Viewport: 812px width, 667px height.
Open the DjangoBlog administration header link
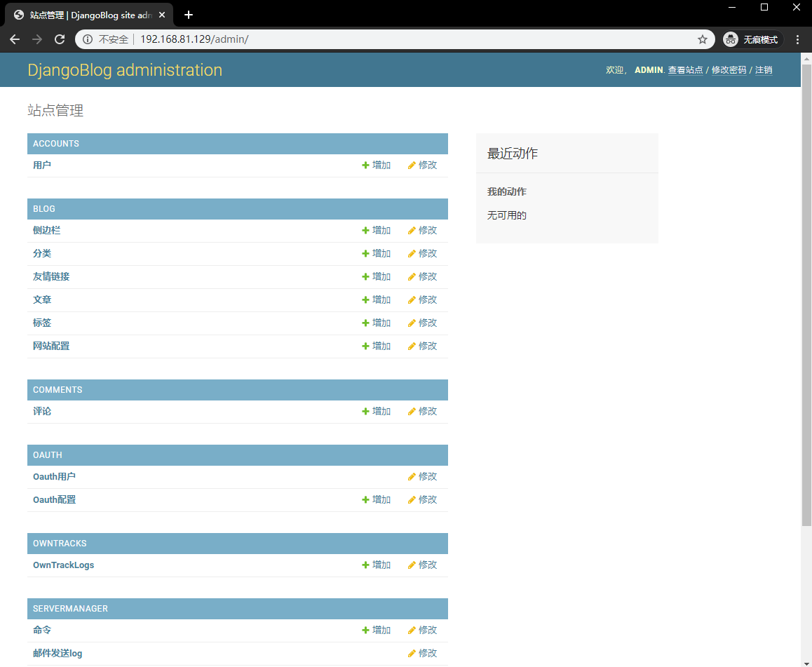[x=125, y=70]
